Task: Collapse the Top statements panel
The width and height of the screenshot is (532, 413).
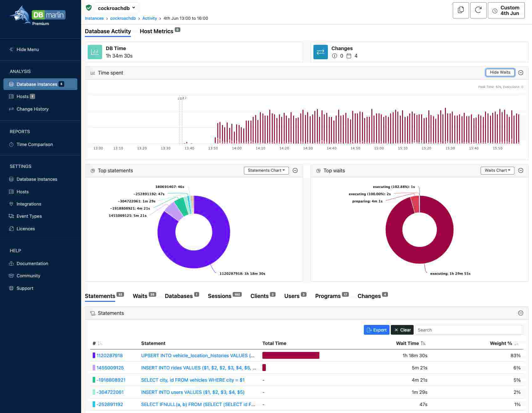Action: [295, 170]
